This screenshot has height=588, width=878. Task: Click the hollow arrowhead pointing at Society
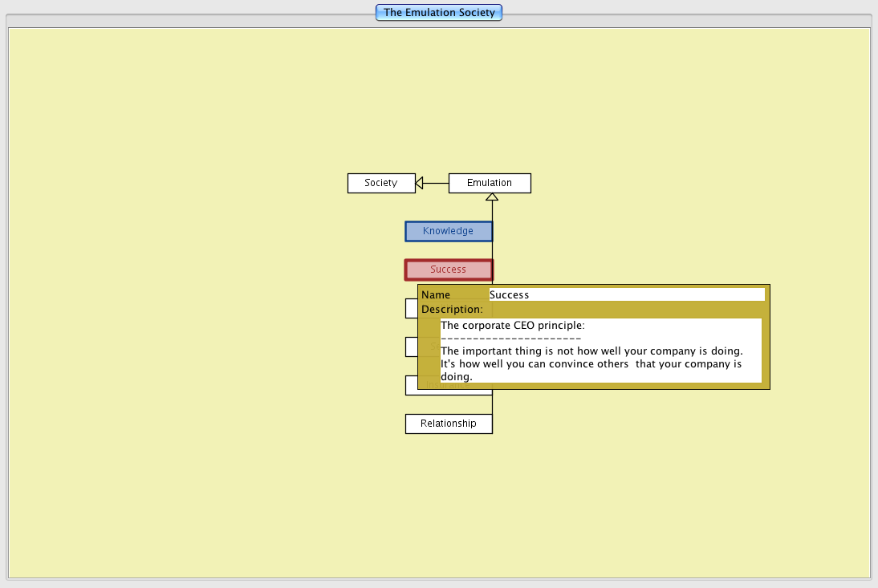[x=420, y=184]
